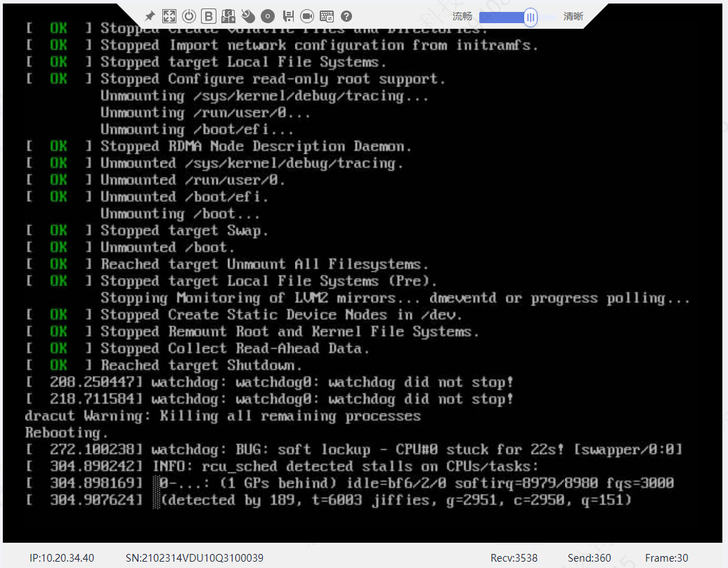
Task: Click 'rcu_sched detected stalls' console line
Action: 282,466
